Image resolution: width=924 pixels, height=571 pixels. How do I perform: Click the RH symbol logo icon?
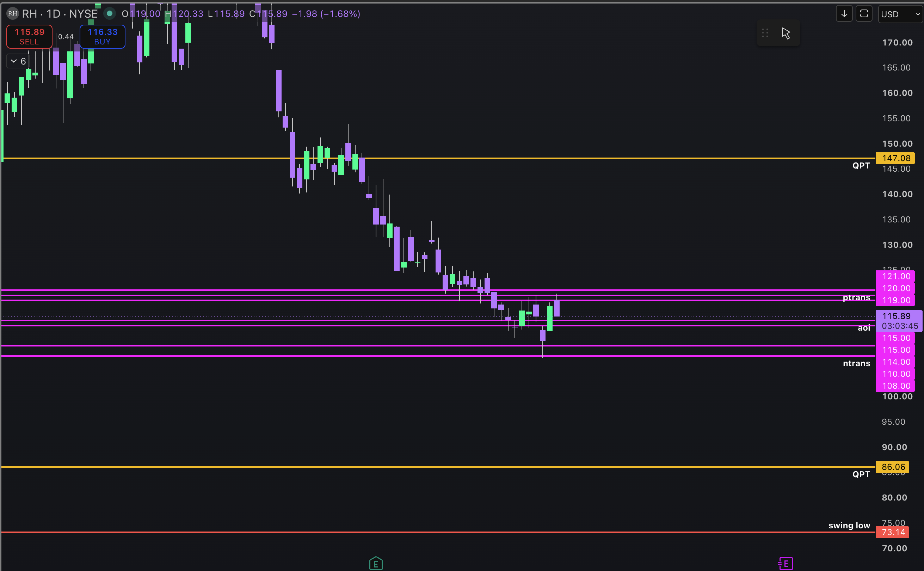click(x=12, y=14)
